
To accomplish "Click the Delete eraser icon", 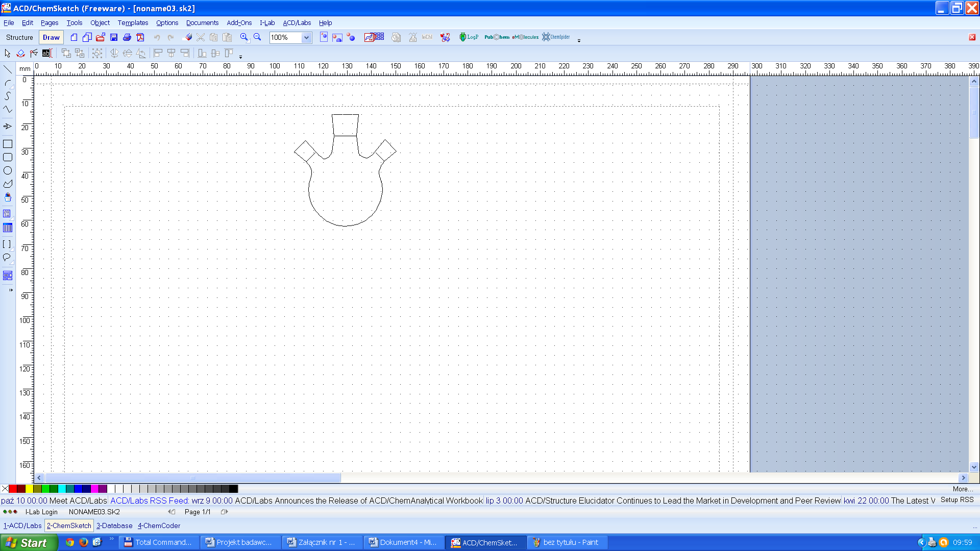I will point(188,37).
